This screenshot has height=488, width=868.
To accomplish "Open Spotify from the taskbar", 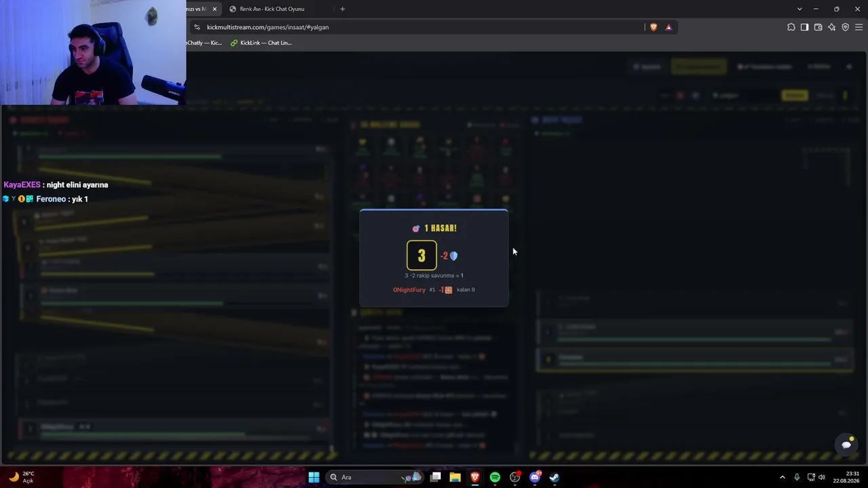I will pyautogui.click(x=495, y=477).
